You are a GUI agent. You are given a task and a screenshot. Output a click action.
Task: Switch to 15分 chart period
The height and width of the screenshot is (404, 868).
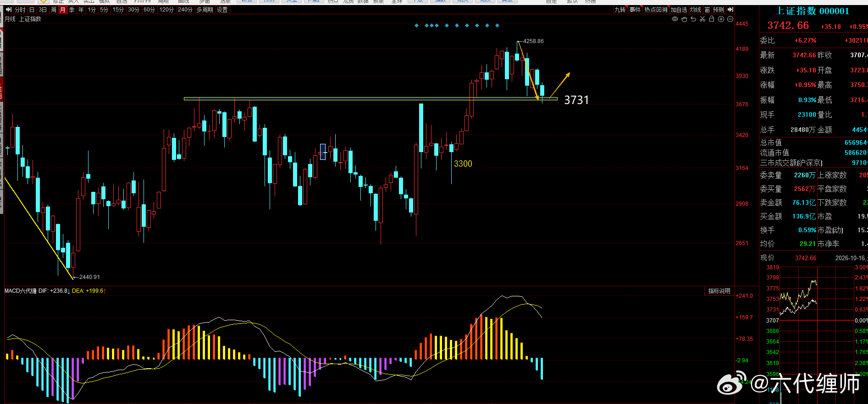118,10
